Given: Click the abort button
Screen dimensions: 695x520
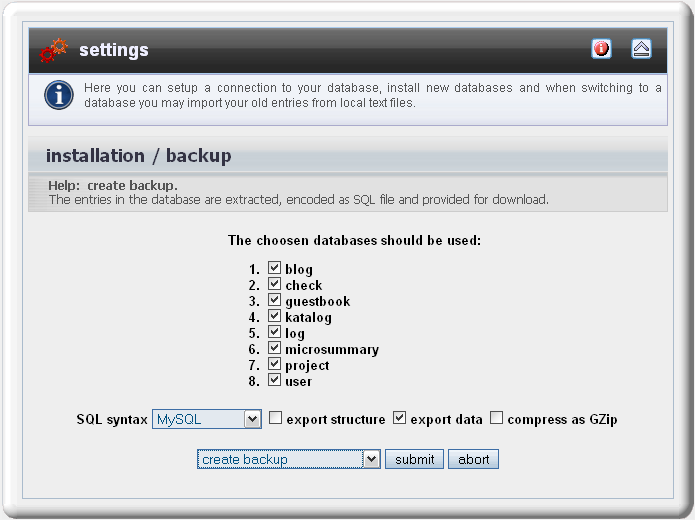Looking at the screenshot, I should (473, 459).
